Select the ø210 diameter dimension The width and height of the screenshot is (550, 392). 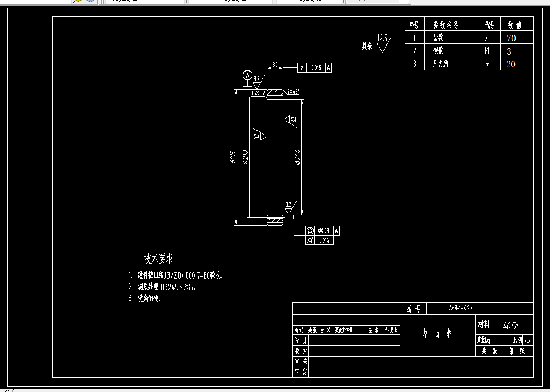245,157
